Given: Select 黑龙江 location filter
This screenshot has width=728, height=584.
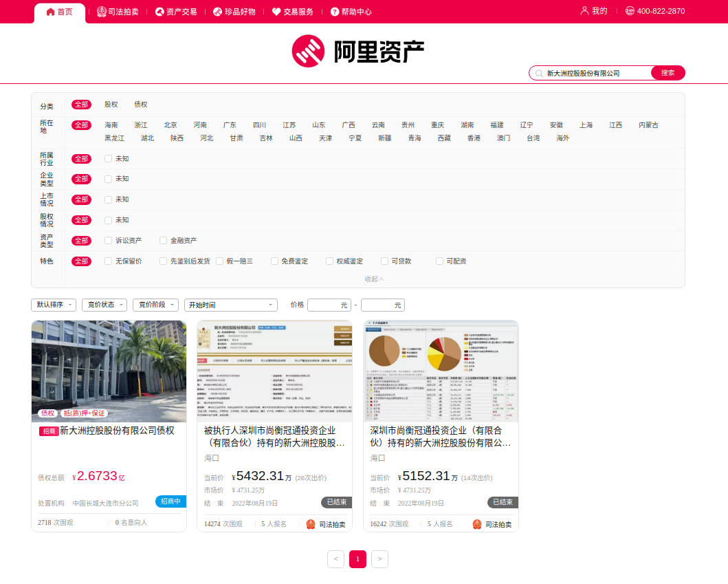Looking at the screenshot, I should pos(114,138).
